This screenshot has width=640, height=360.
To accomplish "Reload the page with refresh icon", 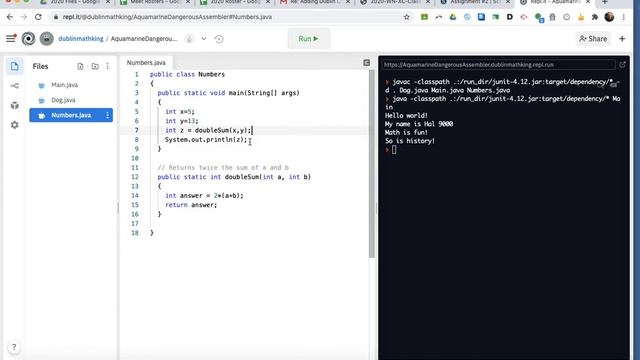I will [x=38, y=17].
